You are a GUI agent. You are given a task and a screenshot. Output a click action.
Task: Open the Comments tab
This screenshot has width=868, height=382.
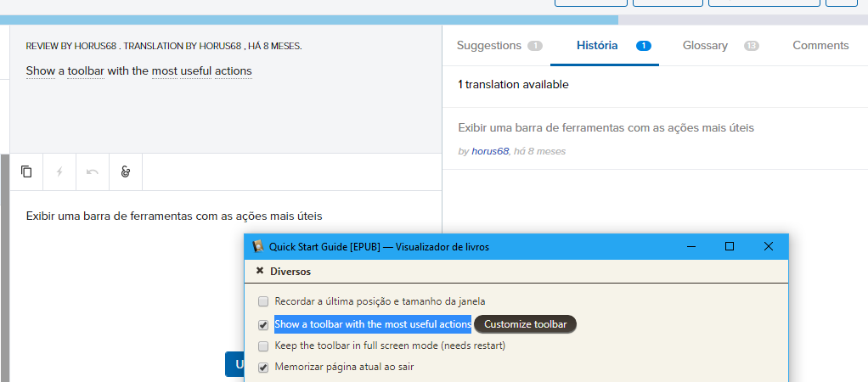click(820, 46)
